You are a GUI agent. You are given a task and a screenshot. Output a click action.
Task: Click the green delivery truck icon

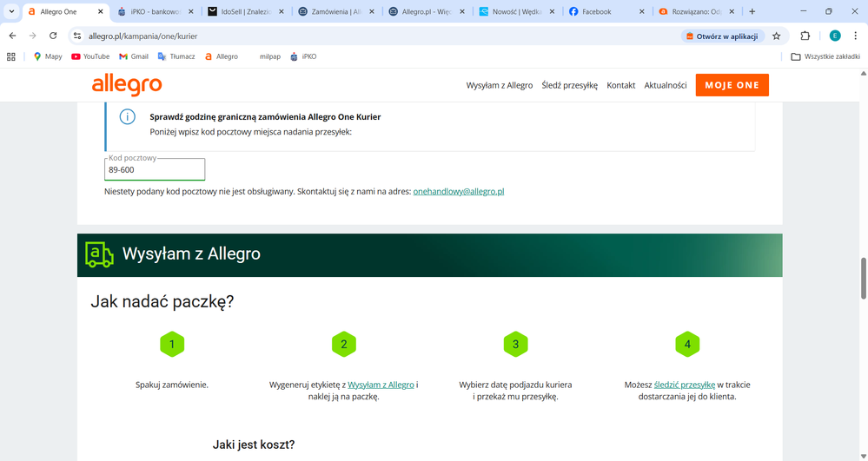(x=99, y=254)
